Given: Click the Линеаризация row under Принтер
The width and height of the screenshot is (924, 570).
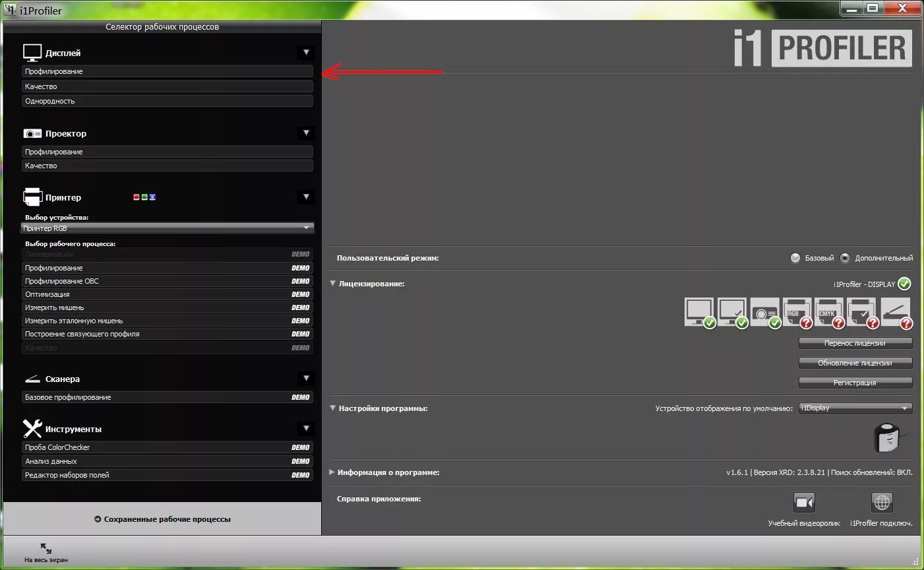Looking at the screenshot, I should 168,254.
